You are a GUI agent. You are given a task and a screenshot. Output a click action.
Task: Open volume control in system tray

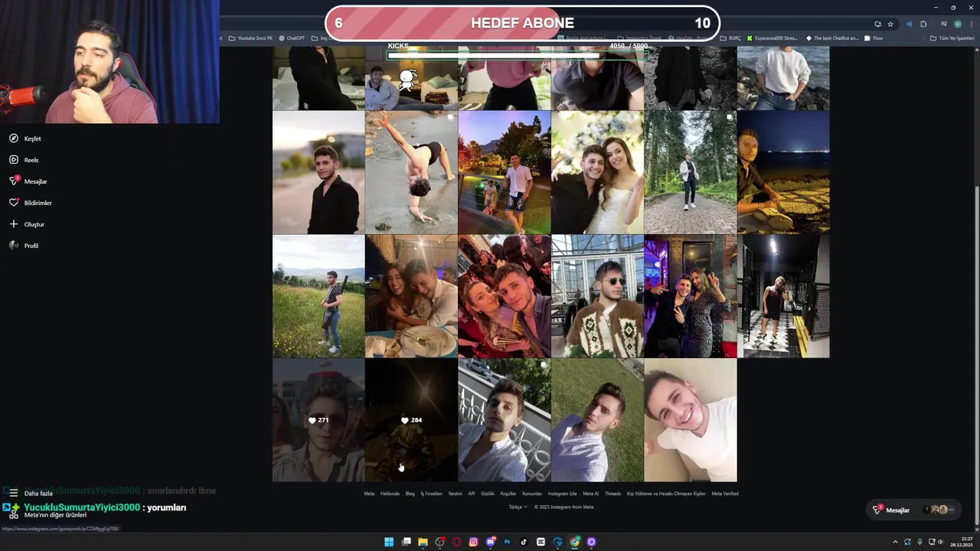pos(940,542)
